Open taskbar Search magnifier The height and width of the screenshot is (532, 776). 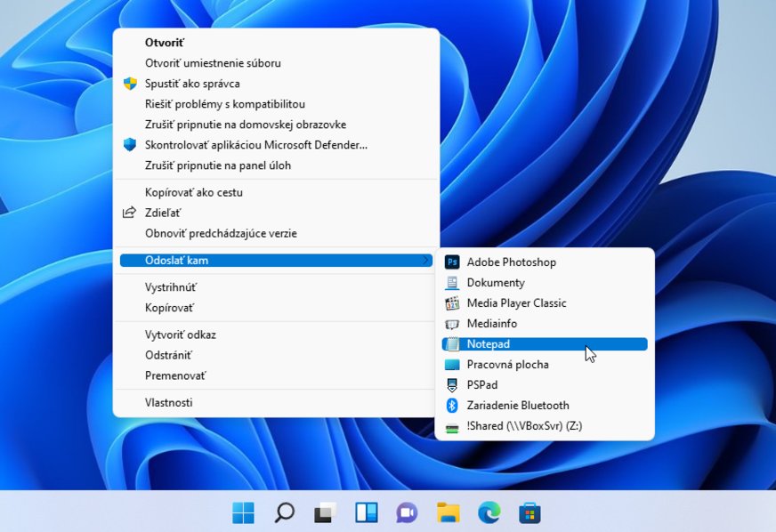point(284,512)
